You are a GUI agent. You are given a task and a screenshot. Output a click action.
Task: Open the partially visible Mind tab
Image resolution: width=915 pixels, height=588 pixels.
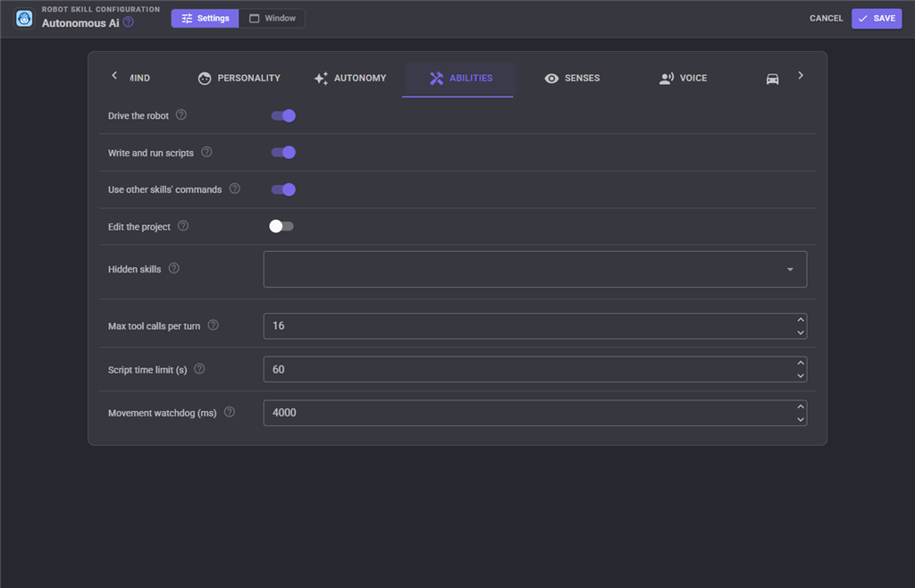140,78
